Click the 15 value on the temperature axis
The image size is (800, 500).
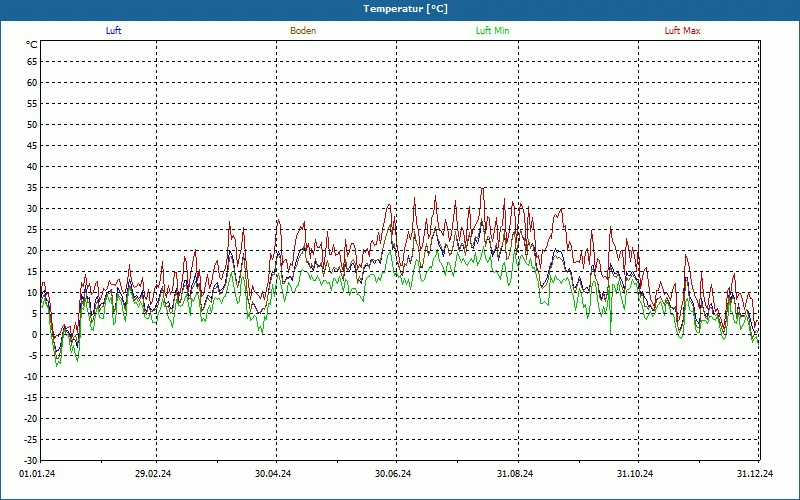[x=32, y=272]
